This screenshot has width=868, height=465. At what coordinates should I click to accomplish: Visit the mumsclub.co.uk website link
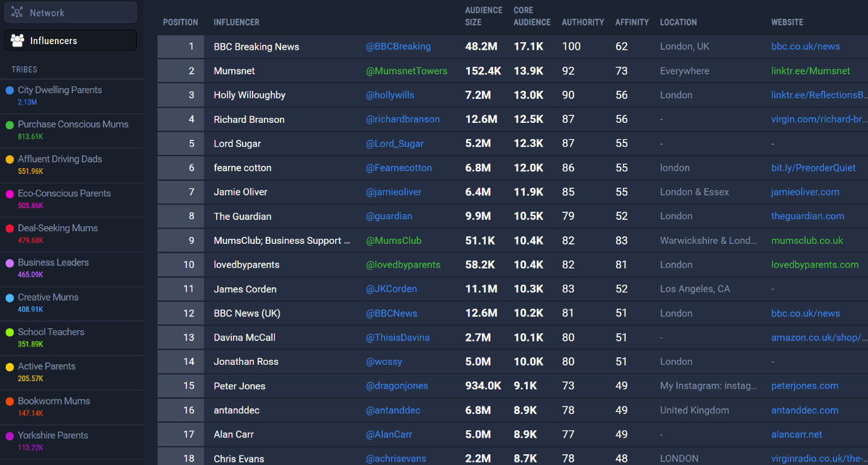807,241
